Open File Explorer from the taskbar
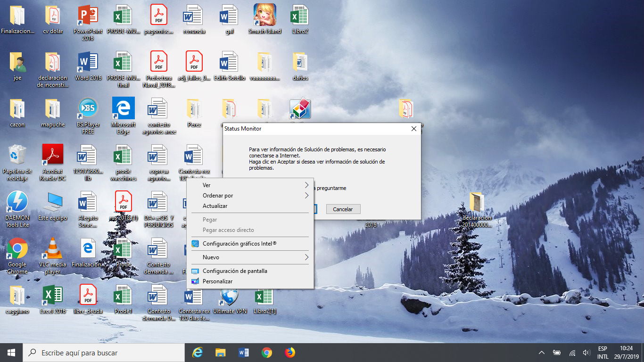This screenshot has width=644, height=362. (x=220, y=353)
